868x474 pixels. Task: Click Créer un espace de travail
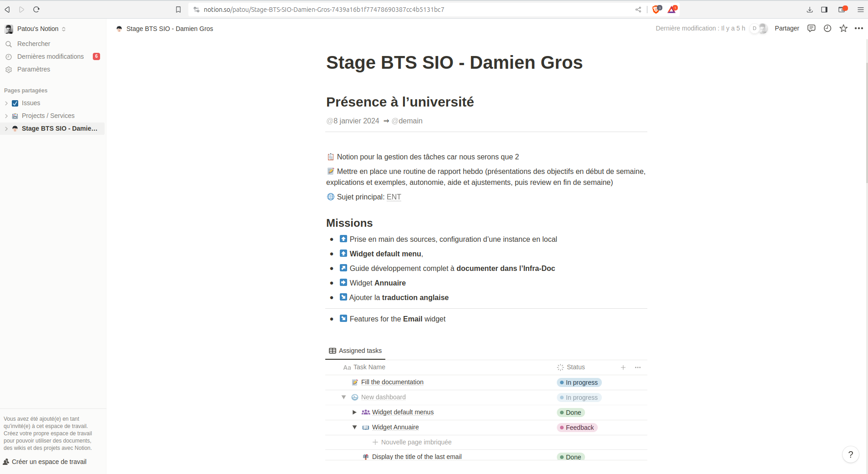click(x=45, y=462)
